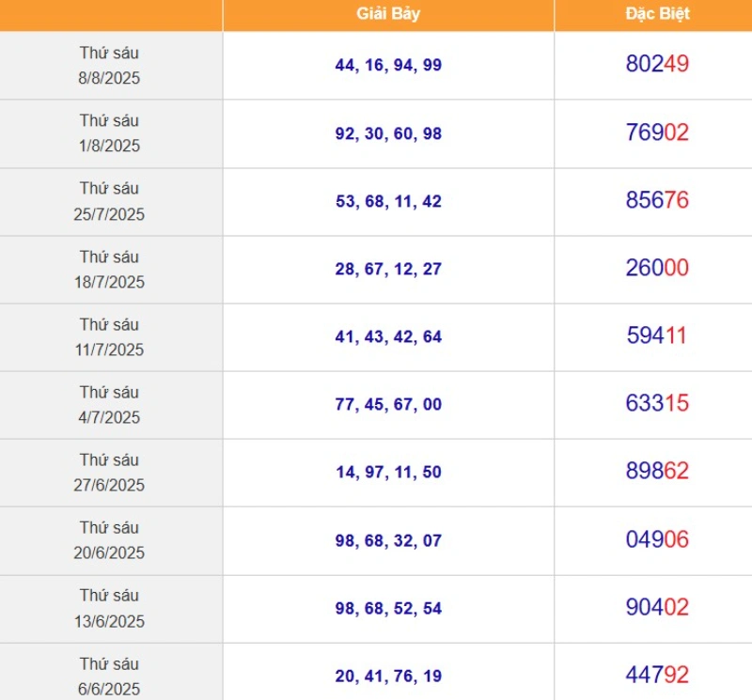Select the date cell Thứ sáu 18/7/2025
Image resolution: width=752 pixels, height=700 pixels.
point(109,269)
